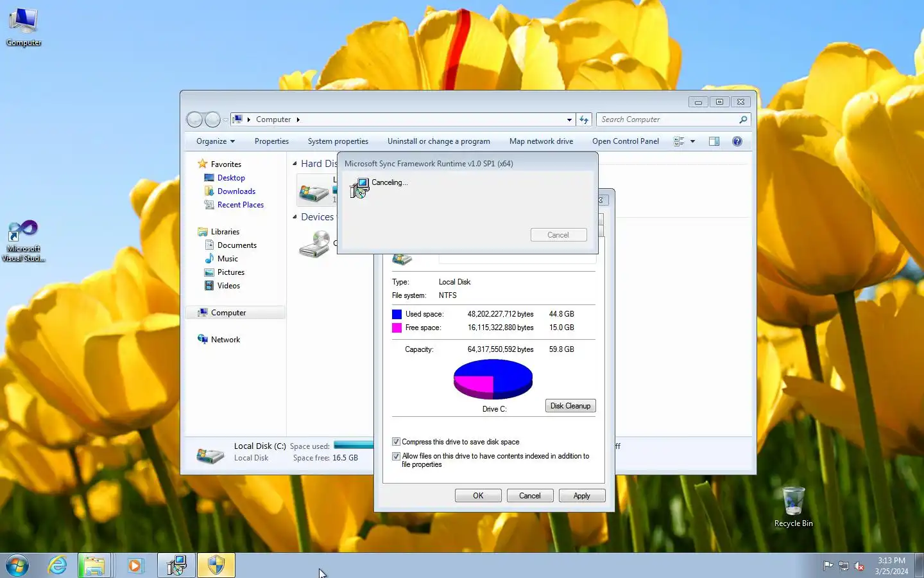Open the network icon in system tray
Viewport: 924px width, 578px height.
pos(844,566)
